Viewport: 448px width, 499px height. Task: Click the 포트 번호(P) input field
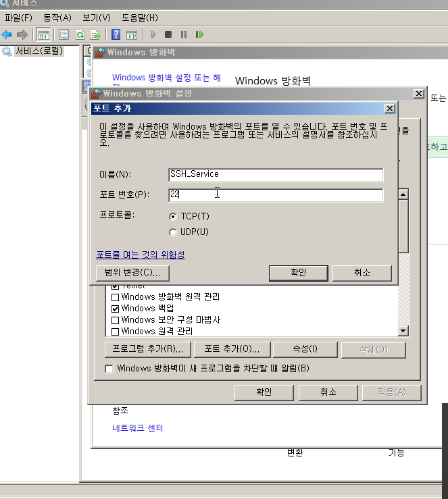pyautogui.click(x=276, y=195)
